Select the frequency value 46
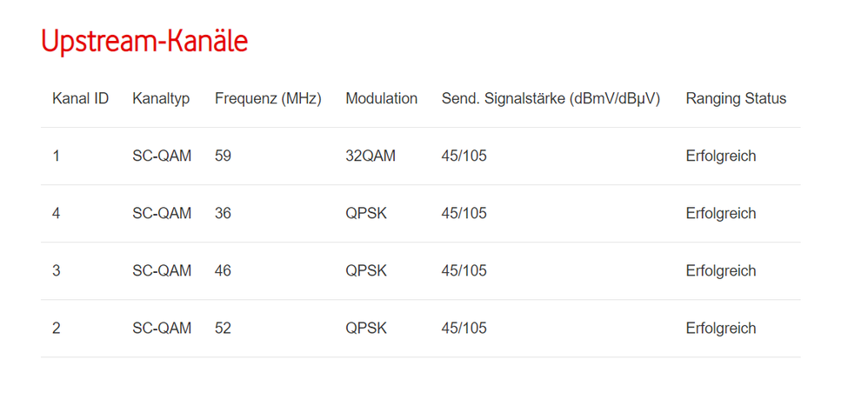The width and height of the screenshot is (868, 406). click(x=224, y=271)
